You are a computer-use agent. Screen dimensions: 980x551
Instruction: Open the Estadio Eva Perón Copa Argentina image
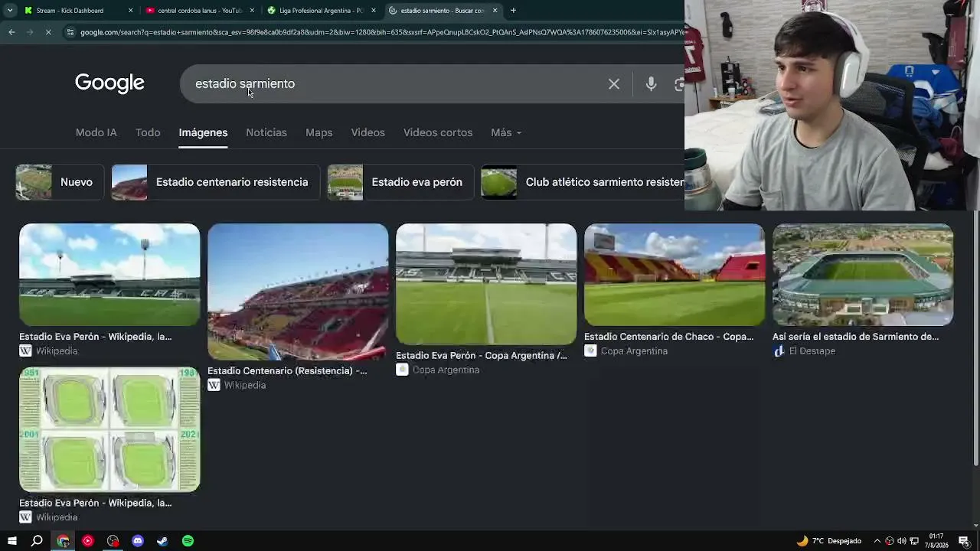(x=486, y=284)
